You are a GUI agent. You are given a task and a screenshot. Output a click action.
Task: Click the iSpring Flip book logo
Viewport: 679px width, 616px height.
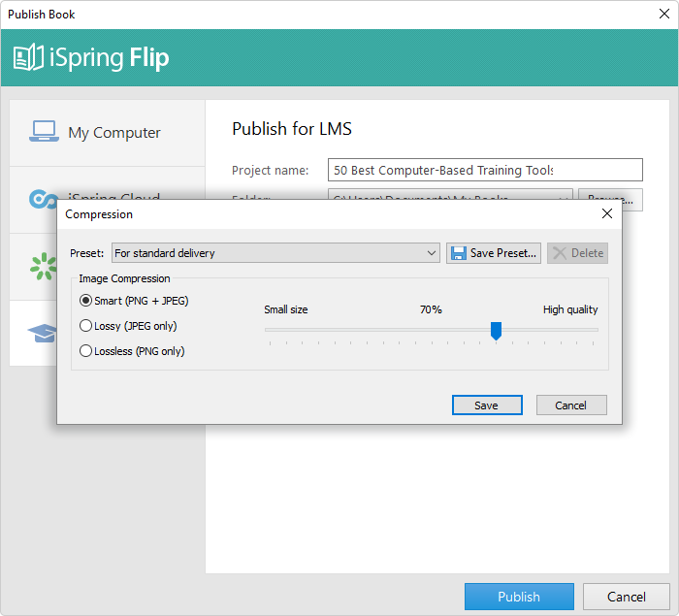pyautogui.click(x=28, y=57)
